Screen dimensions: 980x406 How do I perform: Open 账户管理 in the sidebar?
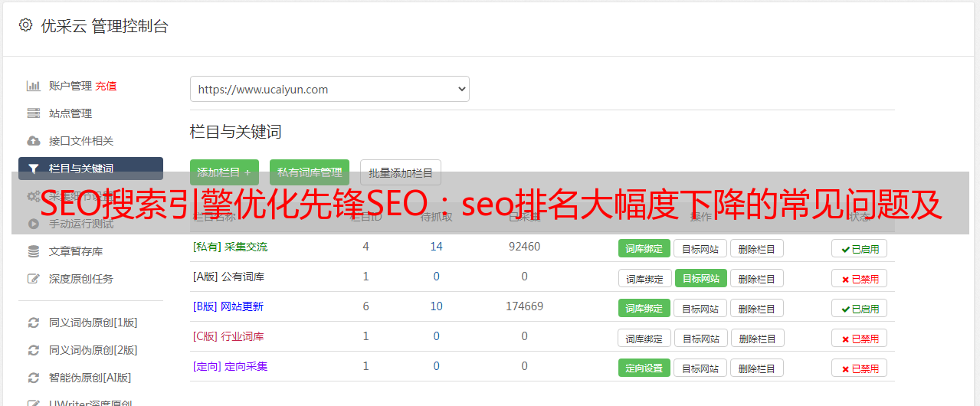(x=70, y=86)
